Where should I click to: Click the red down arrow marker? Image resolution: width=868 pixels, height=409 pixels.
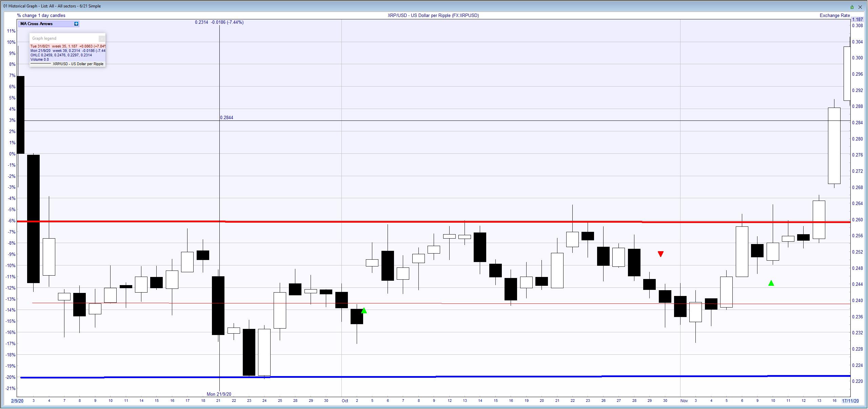660,254
